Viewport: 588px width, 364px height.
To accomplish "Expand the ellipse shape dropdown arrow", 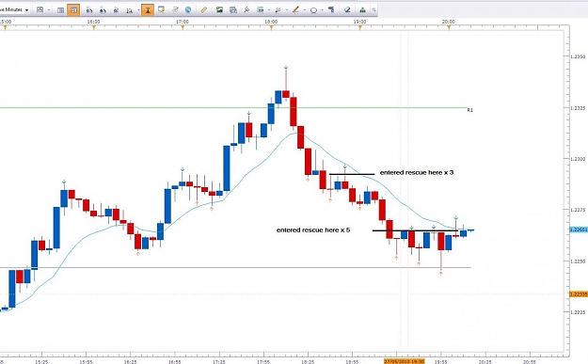I will tap(322, 10).
